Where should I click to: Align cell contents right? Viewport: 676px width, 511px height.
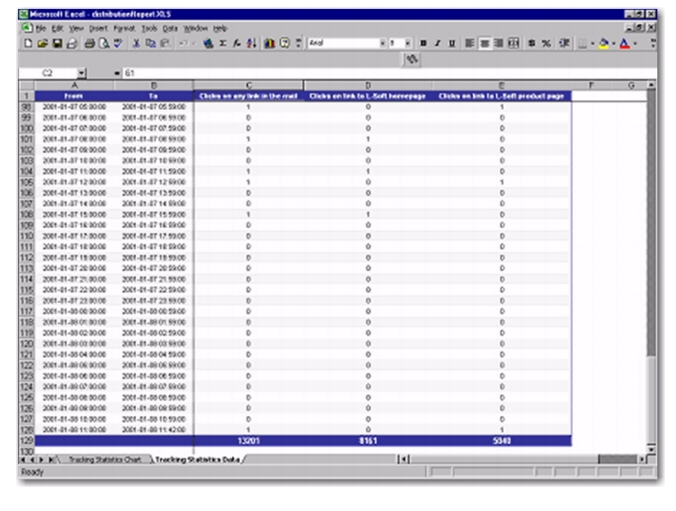tap(499, 44)
